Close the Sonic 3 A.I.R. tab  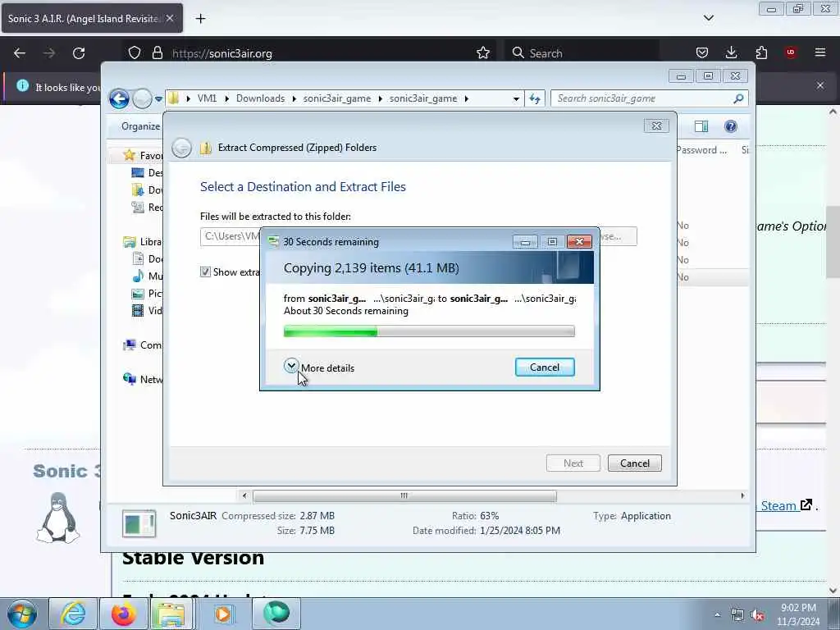170,18
